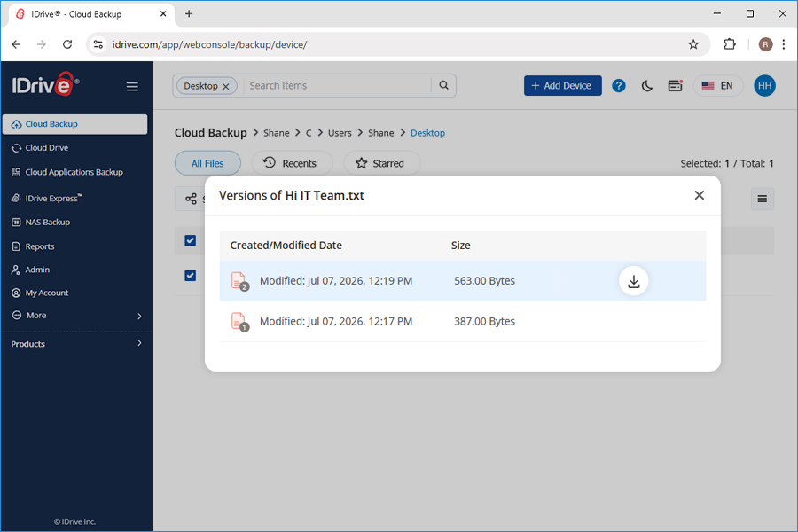Click the version 2 file icon
This screenshot has width=798, height=532.
coord(239,281)
